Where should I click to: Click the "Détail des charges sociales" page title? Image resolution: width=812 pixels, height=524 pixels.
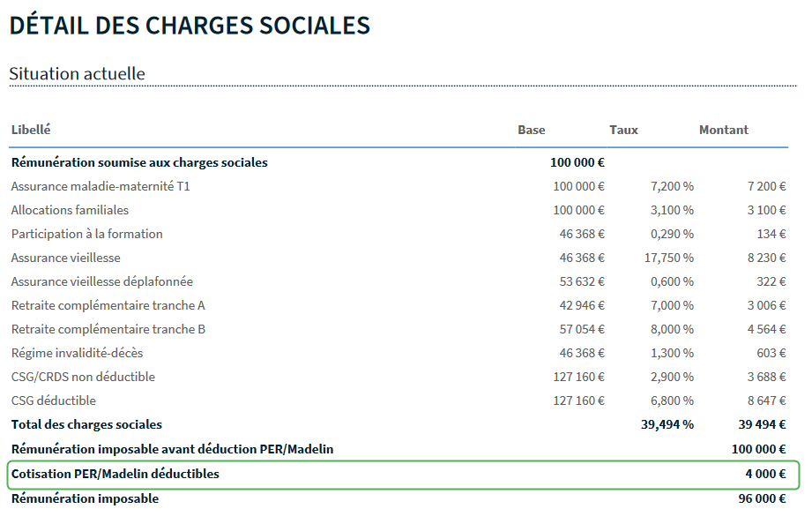190,26
